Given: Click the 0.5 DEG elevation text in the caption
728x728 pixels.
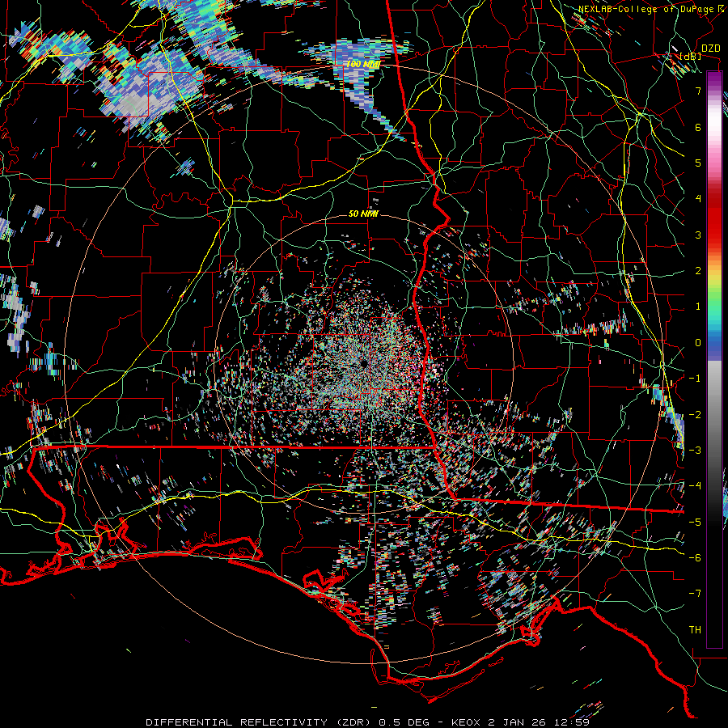Looking at the screenshot, I should pyautogui.click(x=406, y=722).
